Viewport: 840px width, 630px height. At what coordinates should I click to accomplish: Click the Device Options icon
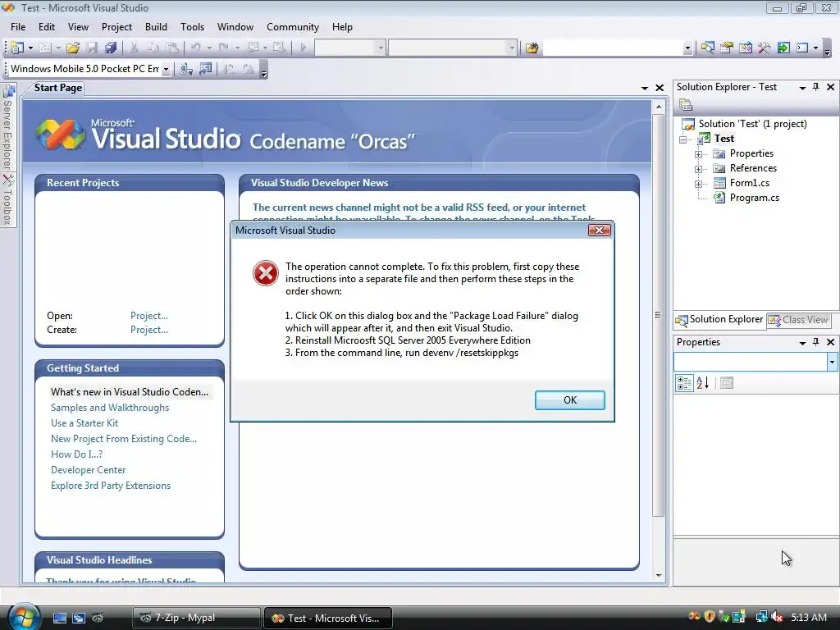tap(205, 69)
